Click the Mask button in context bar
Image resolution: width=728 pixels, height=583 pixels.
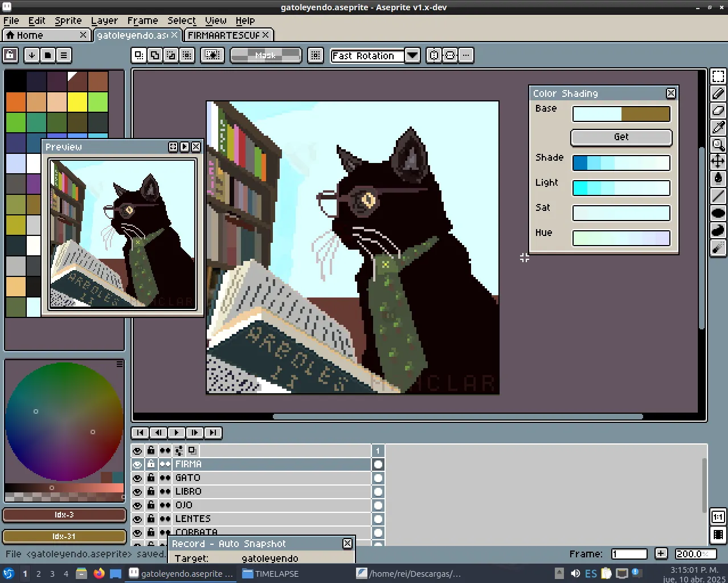tap(265, 55)
